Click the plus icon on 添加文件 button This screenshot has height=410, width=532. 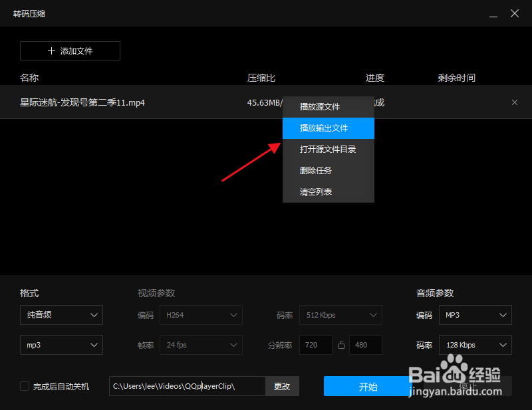51,51
